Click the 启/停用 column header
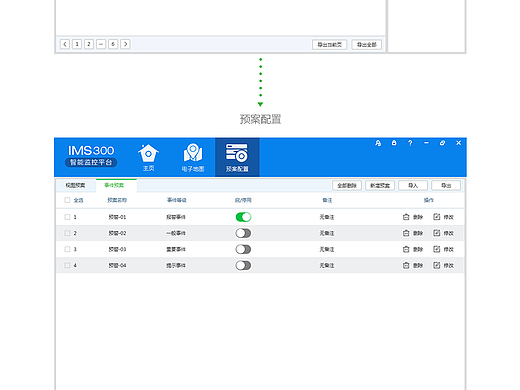520x390 pixels. pyautogui.click(x=243, y=200)
